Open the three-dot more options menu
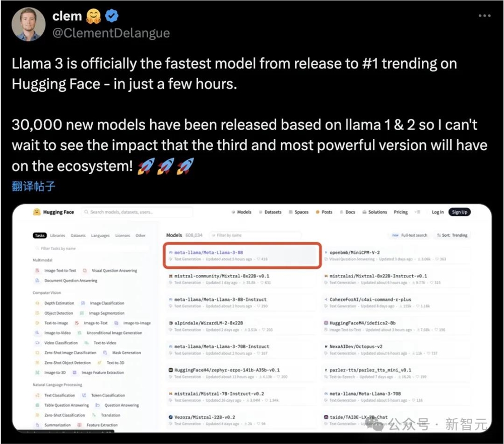Screen dimensions: 504x444 click(484, 16)
